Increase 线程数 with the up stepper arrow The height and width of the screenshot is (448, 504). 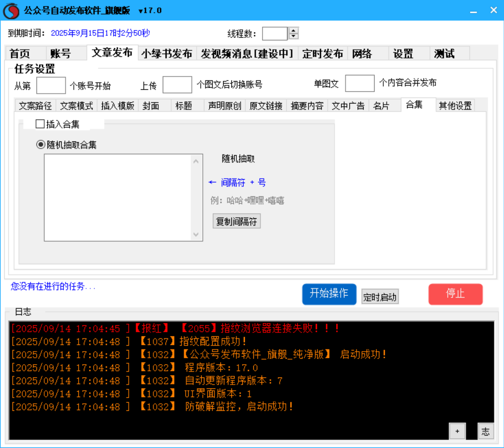(293, 31)
